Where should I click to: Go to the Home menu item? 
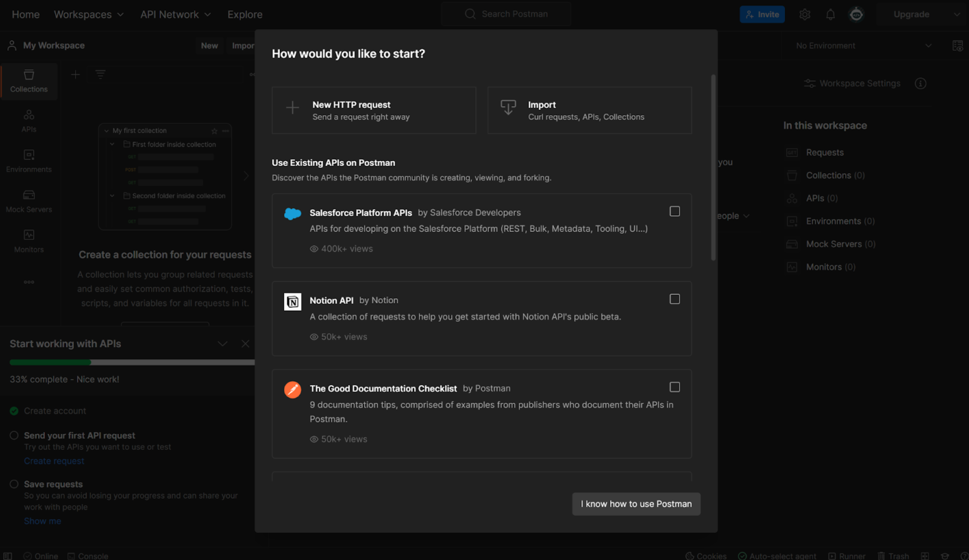(26, 15)
